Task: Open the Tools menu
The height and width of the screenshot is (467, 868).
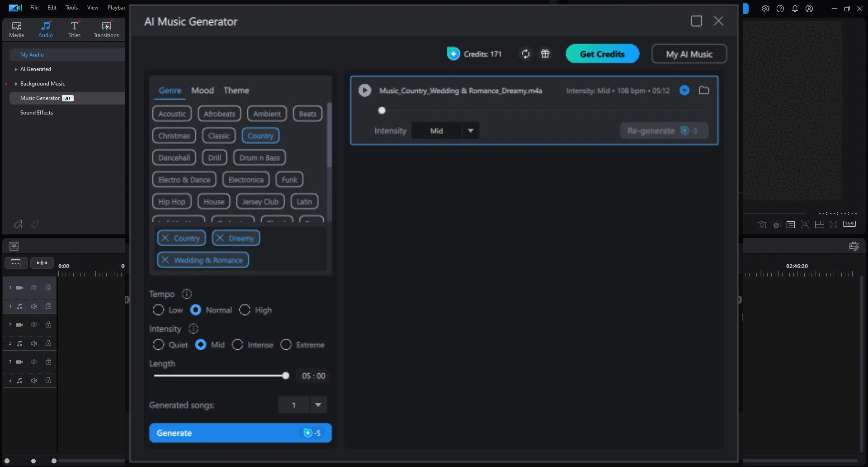Action: (x=71, y=8)
